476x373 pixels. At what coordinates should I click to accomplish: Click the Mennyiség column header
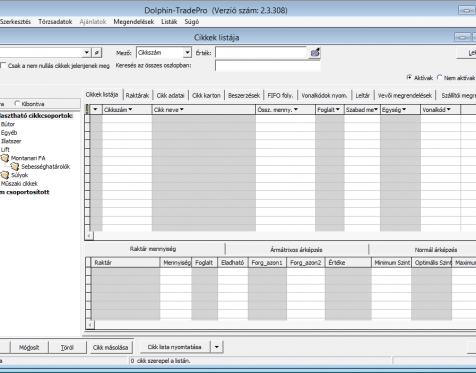click(176, 263)
